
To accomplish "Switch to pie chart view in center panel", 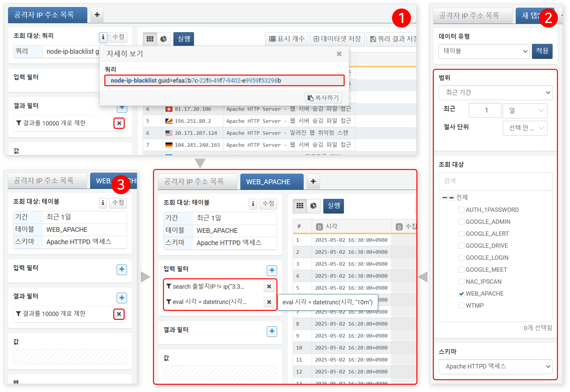I will (313, 206).
